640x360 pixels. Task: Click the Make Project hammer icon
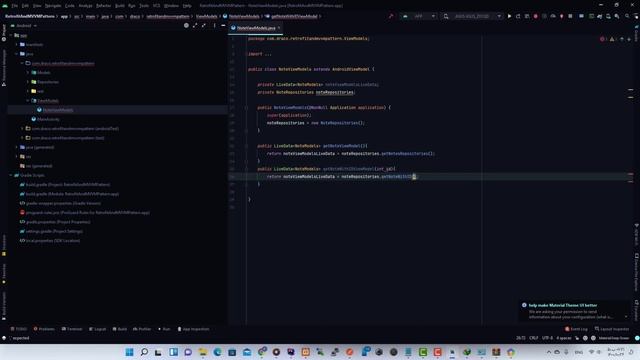click(x=391, y=16)
